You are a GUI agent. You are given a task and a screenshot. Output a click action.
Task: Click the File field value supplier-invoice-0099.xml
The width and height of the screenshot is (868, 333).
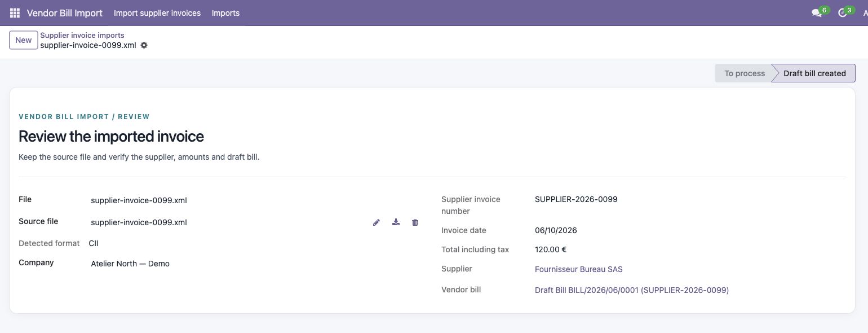139,200
